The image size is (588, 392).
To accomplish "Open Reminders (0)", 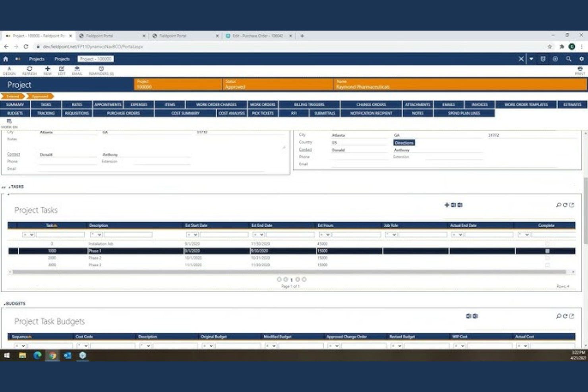I will [101, 71].
